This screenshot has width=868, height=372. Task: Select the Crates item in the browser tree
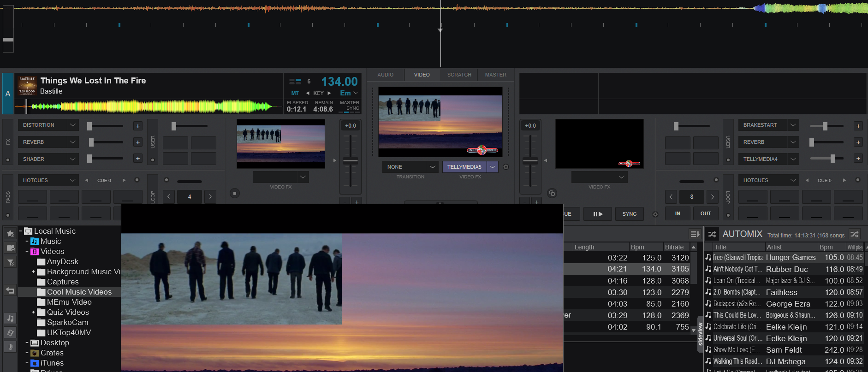pyautogui.click(x=52, y=353)
